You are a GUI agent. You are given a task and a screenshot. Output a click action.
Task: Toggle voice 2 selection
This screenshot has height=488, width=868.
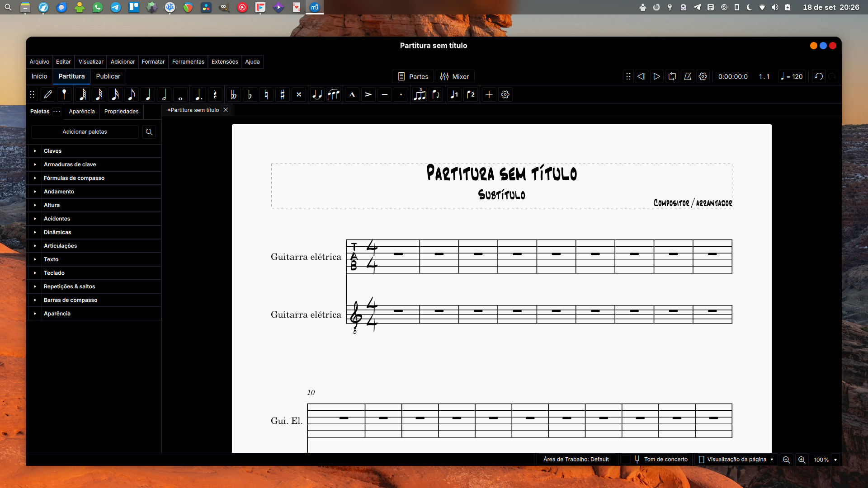point(471,94)
